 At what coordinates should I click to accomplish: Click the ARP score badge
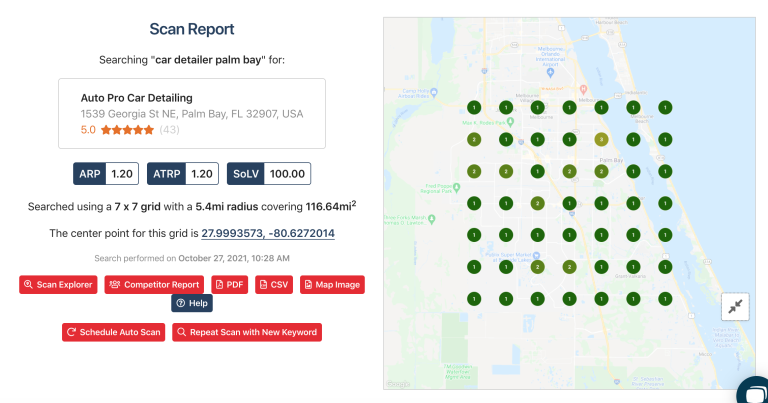(x=106, y=174)
